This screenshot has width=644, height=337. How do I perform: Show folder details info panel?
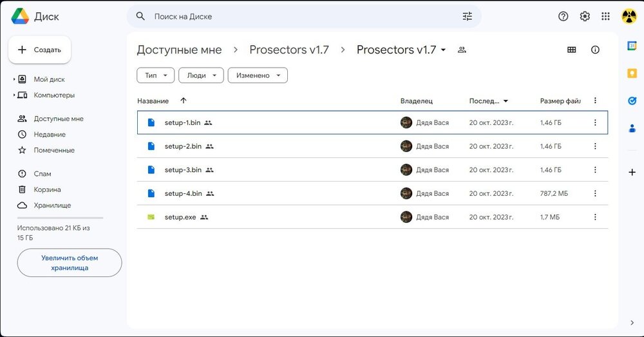(x=595, y=50)
